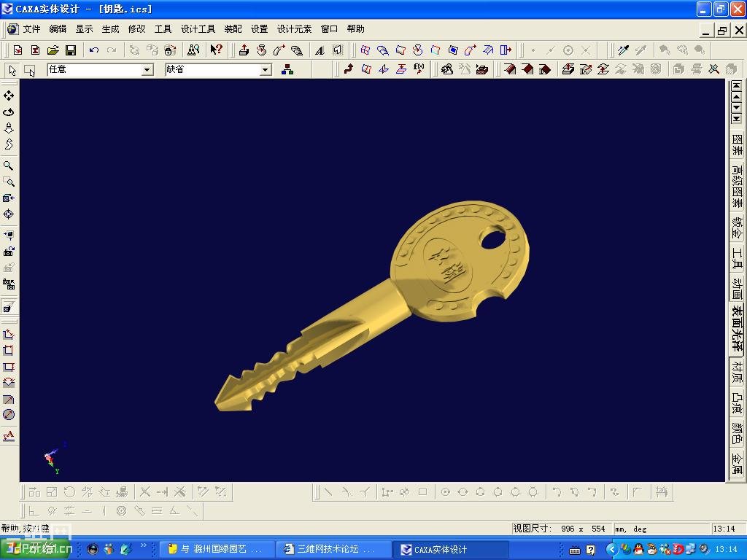
Task: Click the pan view tool in left toolbar
Action: pos(9,96)
